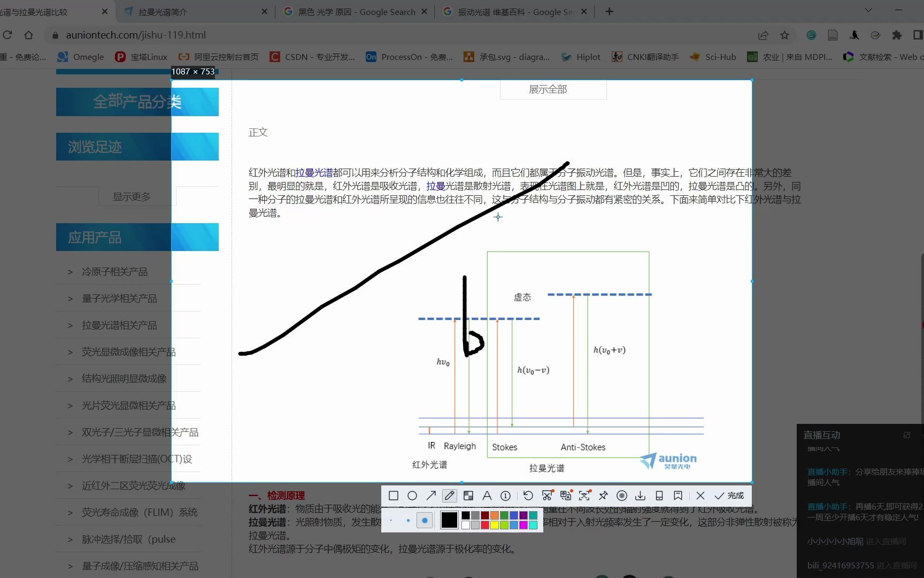924x578 pixels.
Task: Click the large current-color black preview box
Action: tap(449, 520)
